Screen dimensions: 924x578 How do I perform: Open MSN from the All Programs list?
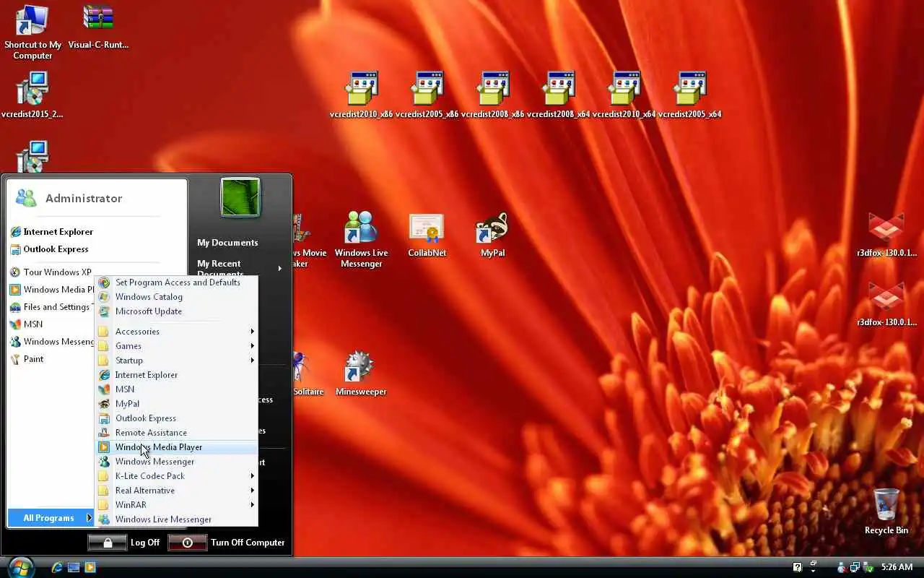177,389
